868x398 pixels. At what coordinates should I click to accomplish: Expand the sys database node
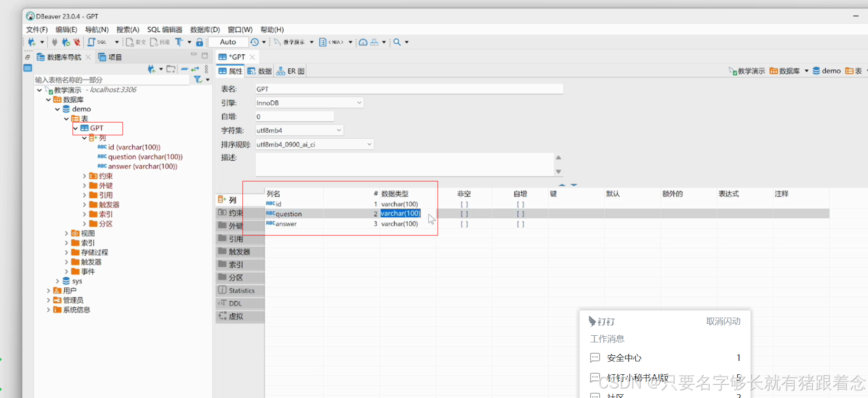click(x=58, y=281)
